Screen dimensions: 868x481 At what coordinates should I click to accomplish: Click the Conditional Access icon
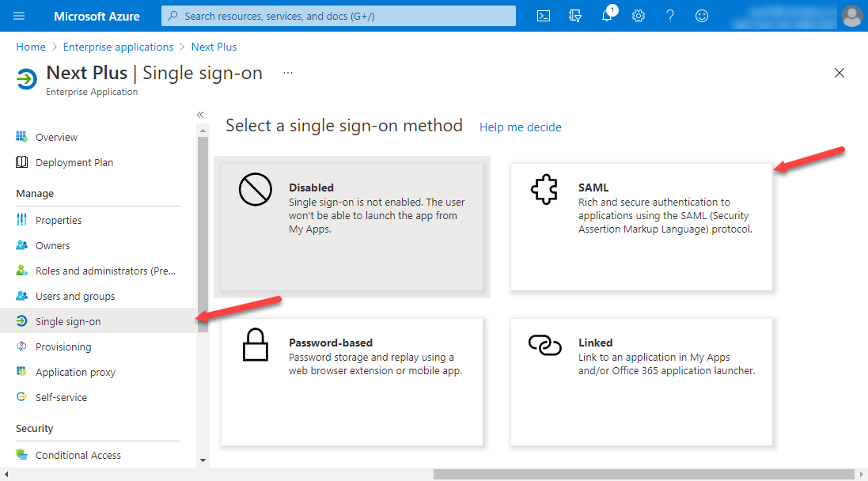coord(21,454)
